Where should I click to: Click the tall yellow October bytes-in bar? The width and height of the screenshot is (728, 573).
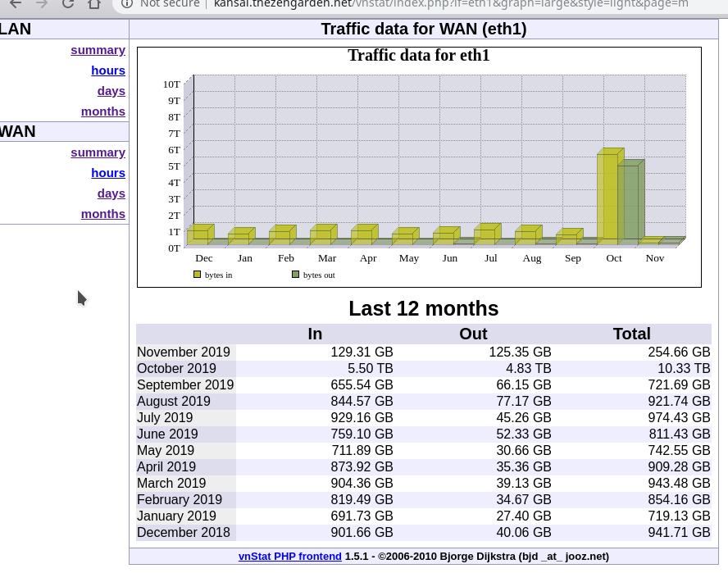click(x=607, y=197)
